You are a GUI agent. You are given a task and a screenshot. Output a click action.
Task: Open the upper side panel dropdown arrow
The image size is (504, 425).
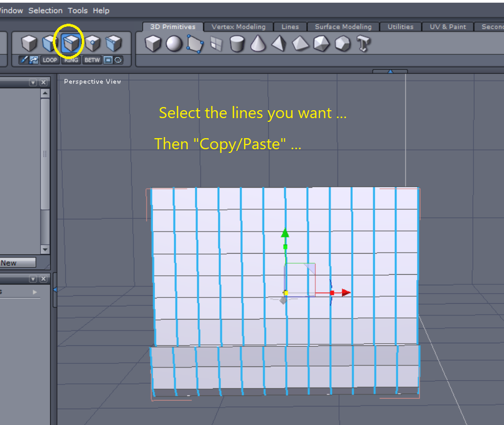tap(33, 83)
